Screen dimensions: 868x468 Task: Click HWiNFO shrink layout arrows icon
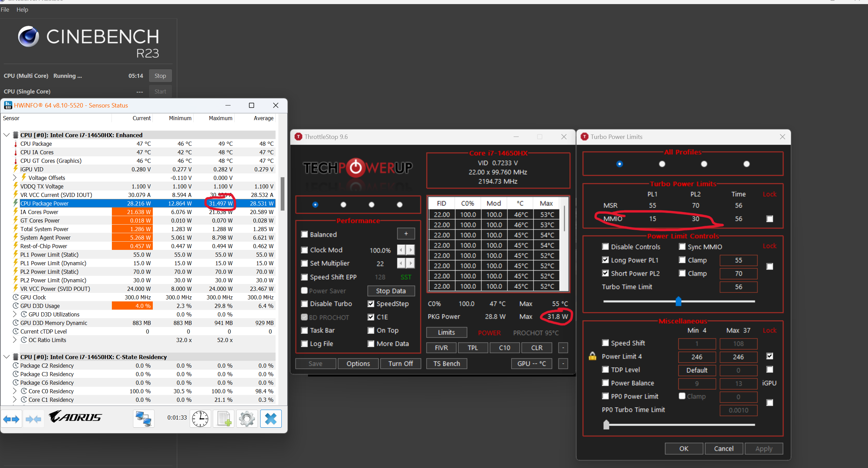click(x=33, y=419)
